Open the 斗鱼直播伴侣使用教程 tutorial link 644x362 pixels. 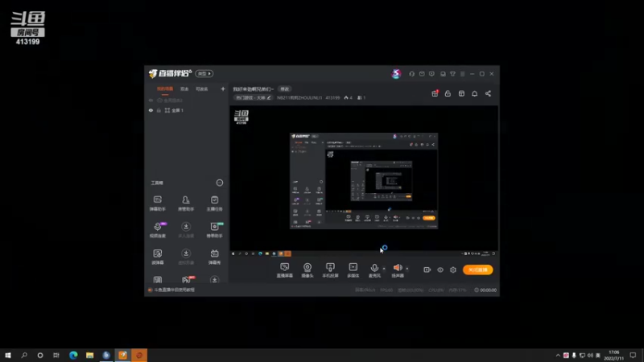[x=174, y=290]
